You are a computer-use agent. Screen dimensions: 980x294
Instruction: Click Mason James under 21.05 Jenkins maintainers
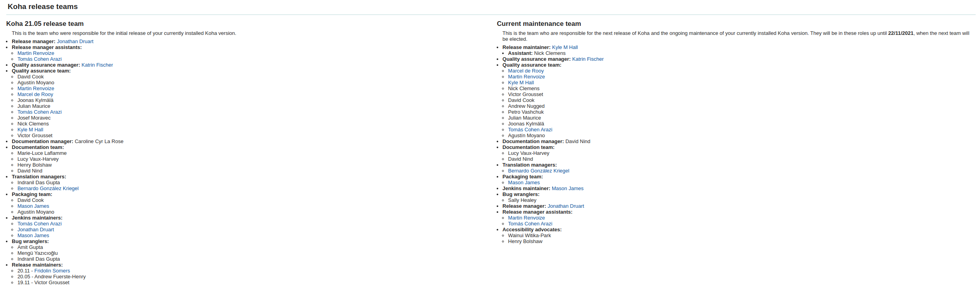[x=33, y=236]
